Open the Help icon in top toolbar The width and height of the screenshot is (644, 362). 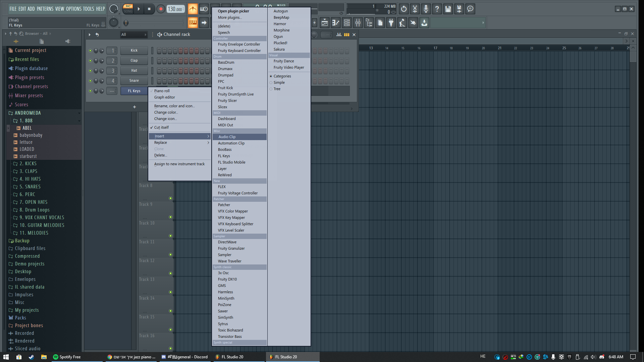437,9
